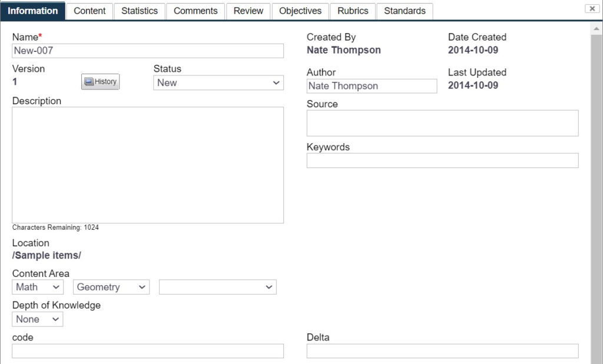Switch to the Content tab
Image resolution: width=603 pixels, height=364 pixels.
(x=90, y=11)
